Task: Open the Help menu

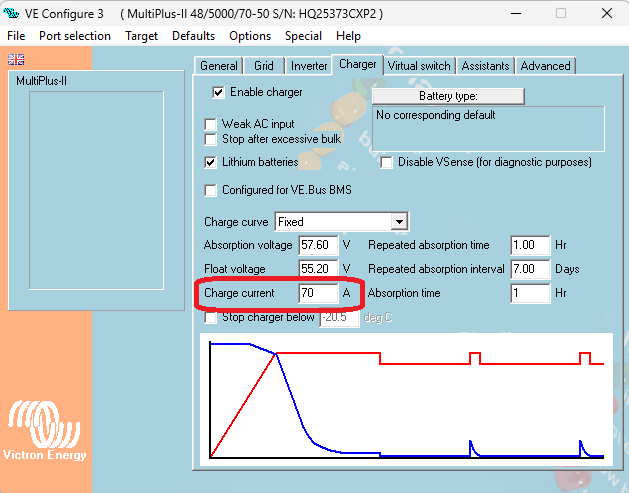Action: click(348, 36)
